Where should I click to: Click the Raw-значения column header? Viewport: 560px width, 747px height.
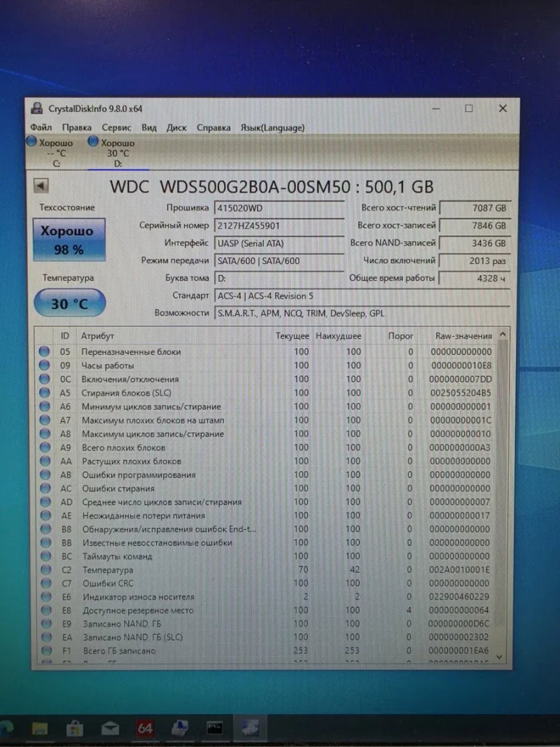tap(463, 336)
